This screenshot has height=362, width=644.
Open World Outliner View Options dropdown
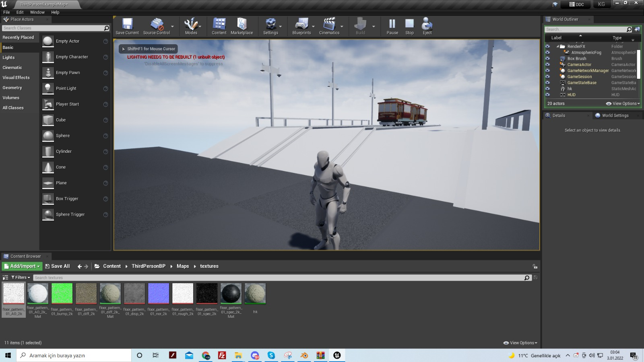click(x=623, y=103)
